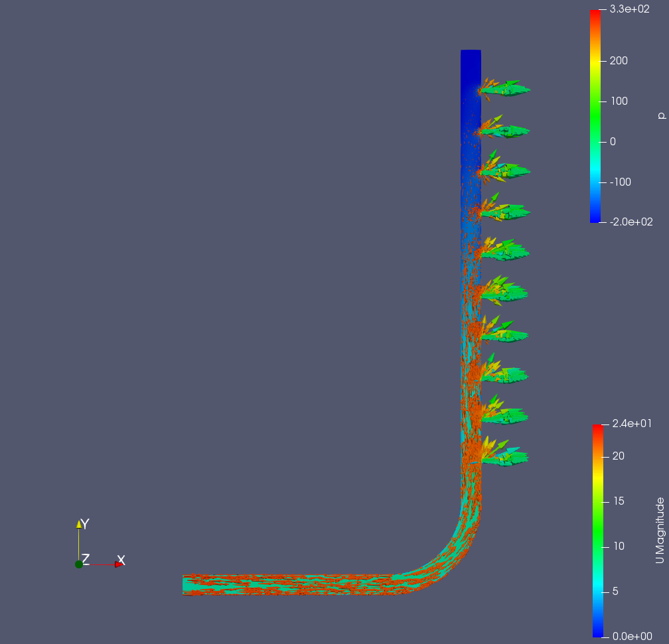The height and width of the screenshot is (644, 669).
Task: Pick the topmost outlet arrow glyph cluster
Action: coord(504,88)
